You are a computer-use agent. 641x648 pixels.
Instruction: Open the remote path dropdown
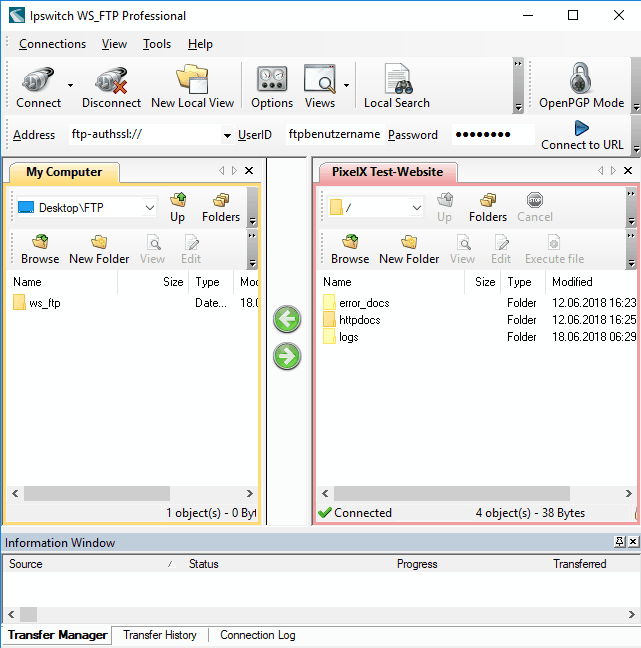point(417,207)
